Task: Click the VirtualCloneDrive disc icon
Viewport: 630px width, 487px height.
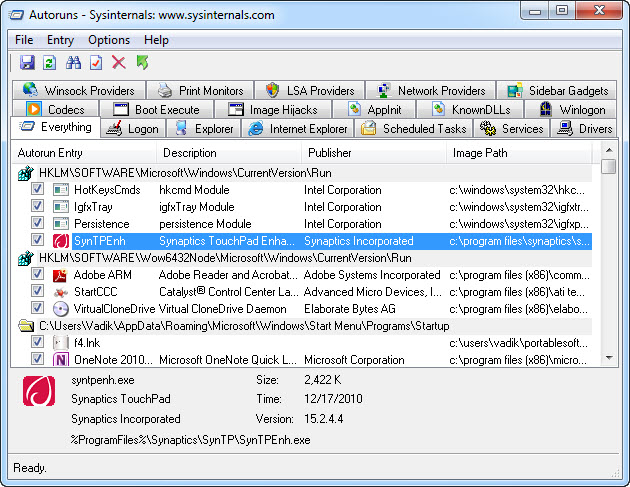Action: 61,309
